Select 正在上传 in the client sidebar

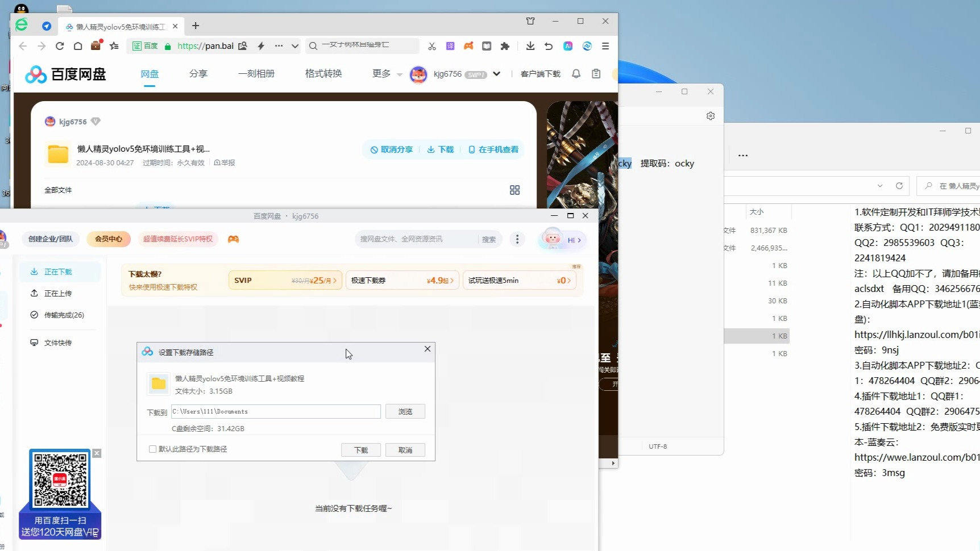tap(60, 294)
